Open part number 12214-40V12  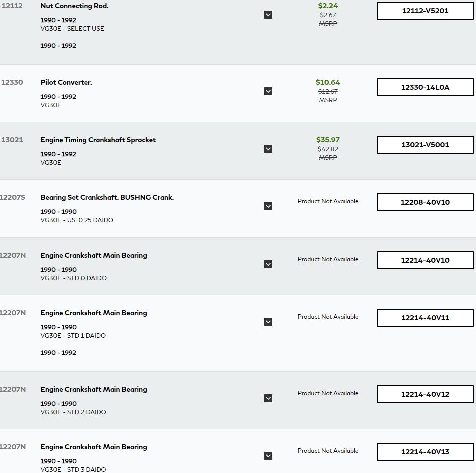click(425, 394)
